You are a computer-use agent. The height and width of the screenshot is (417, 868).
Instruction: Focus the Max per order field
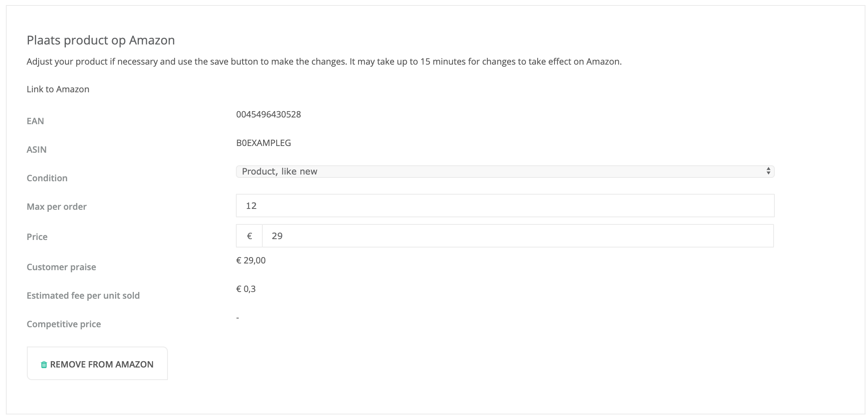click(505, 206)
